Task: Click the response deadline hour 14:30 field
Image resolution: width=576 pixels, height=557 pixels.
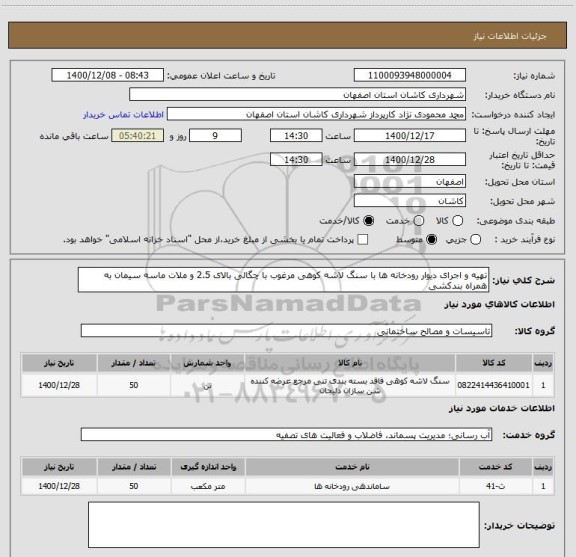Action: click(x=296, y=136)
